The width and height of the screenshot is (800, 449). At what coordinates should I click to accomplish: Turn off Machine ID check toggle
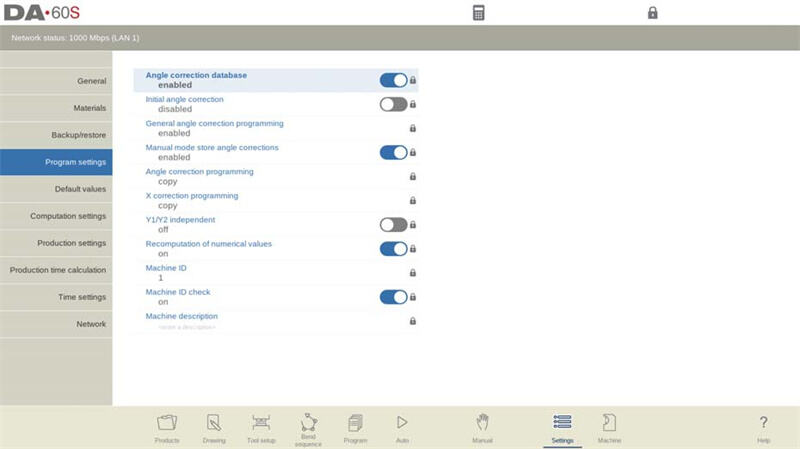(x=393, y=297)
